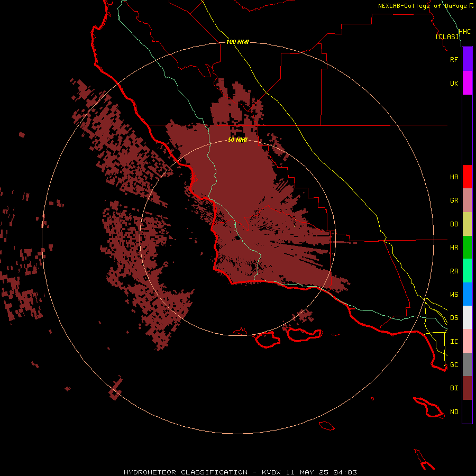
Task: Click the ND black legend swatch
Action: click(467, 411)
